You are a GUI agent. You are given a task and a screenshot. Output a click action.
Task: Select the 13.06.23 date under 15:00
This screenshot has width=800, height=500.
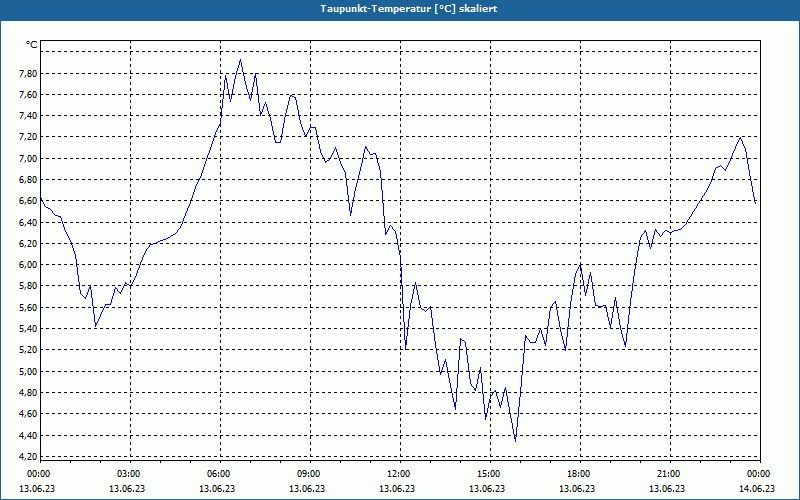(487, 488)
